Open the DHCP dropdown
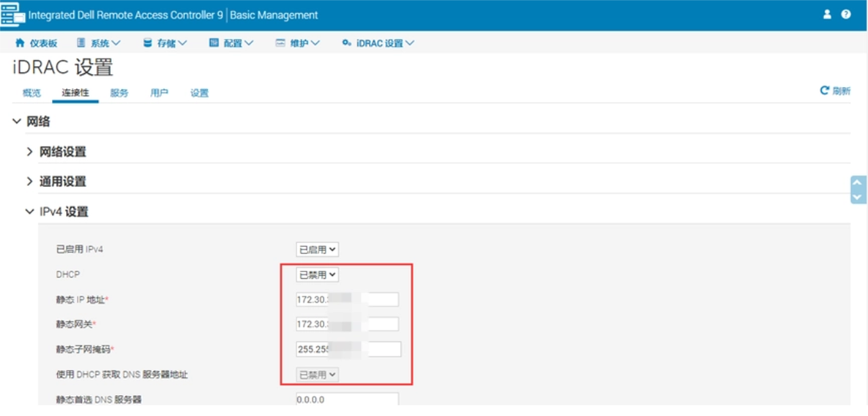This screenshot has width=868, height=416. [x=318, y=275]
